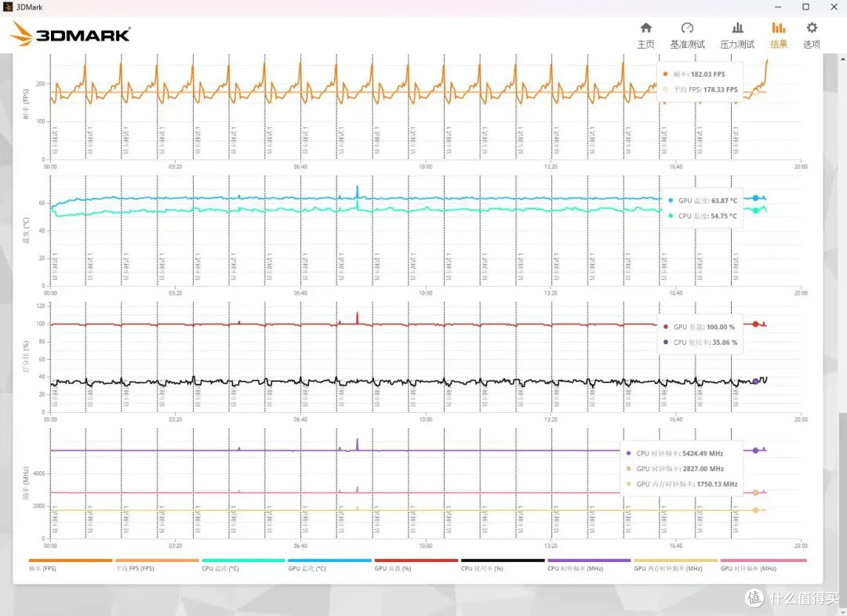Screen dimensions: 847x616
Task: Click the purple CPU clock marker dot on chart
Action: (x=756, y=451)
